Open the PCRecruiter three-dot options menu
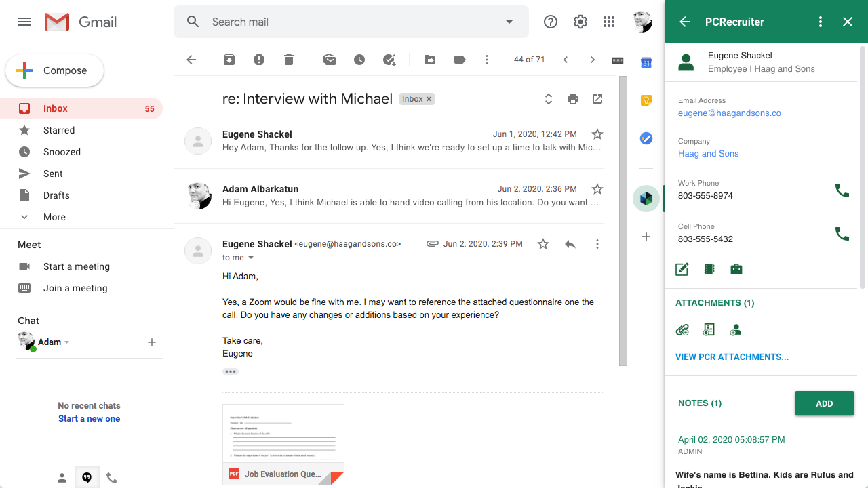 [820, 21]
